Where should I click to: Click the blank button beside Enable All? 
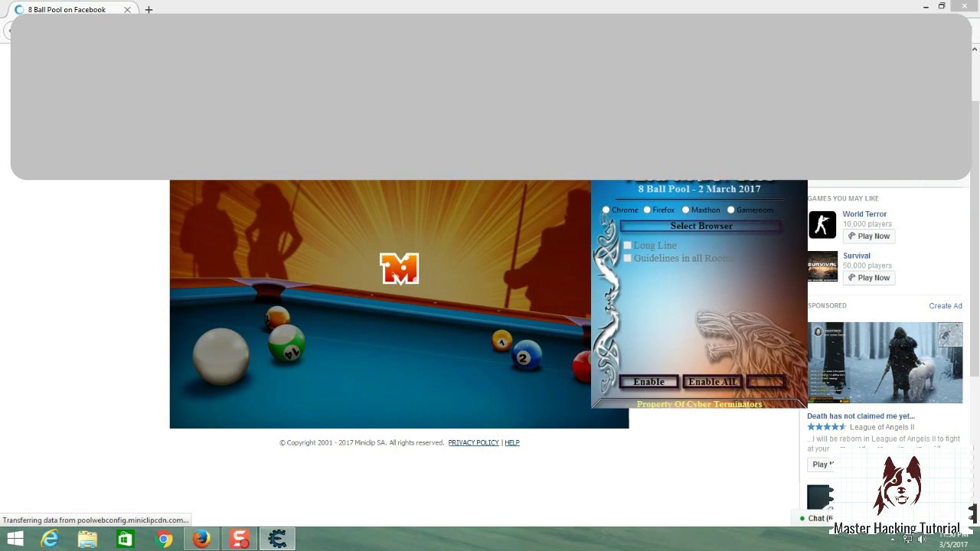click(765, 382)
